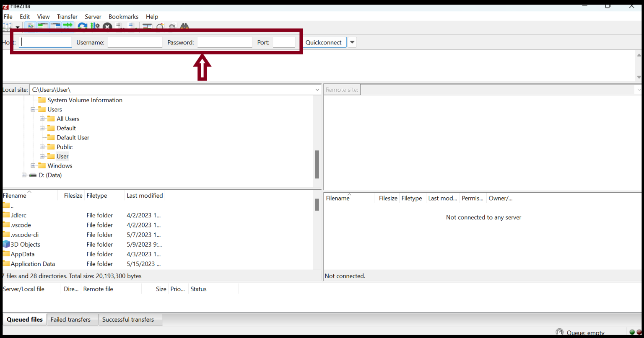Toggle processing of the transfer queue
This screenshot has height=338, width=644.
click(95, 27)
